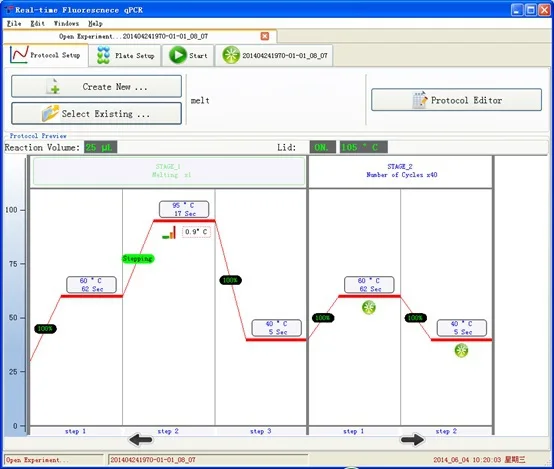554x469 pixels.
Task: Select the fluorescence read icon under Stage 2 step 1
Action: click(369, 307)
